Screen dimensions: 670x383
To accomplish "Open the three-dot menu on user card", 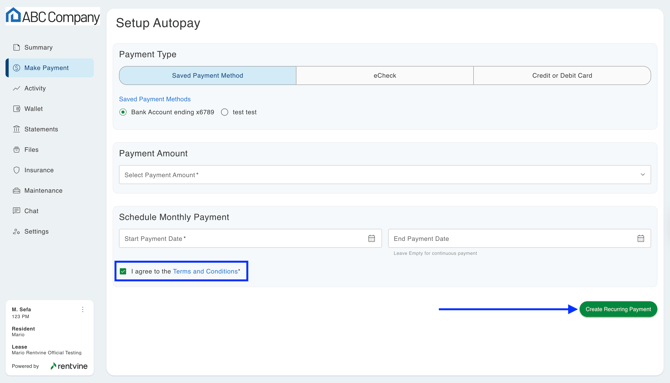I will pyautogui.click(x=82, y=309).
